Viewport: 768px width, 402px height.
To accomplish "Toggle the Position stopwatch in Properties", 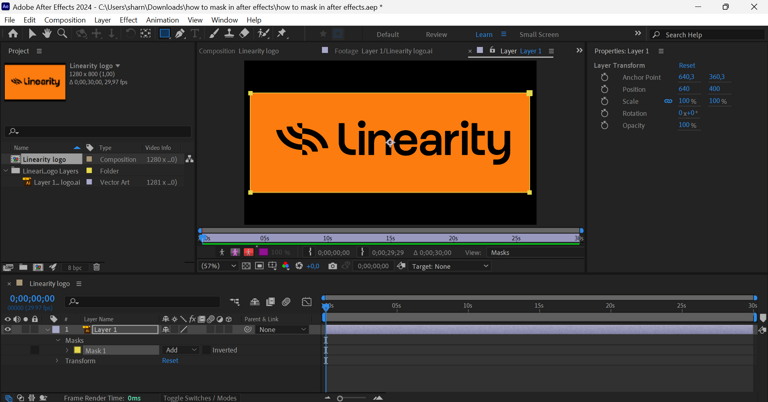I will 604,89.
